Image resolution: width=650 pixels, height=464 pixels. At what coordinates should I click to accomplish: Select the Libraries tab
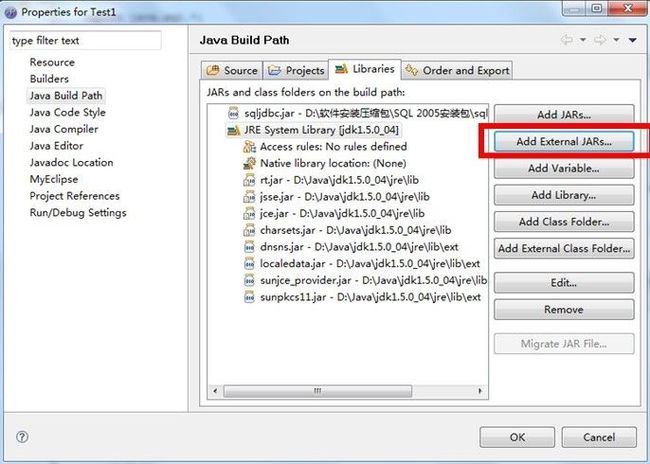click(365, 69)
